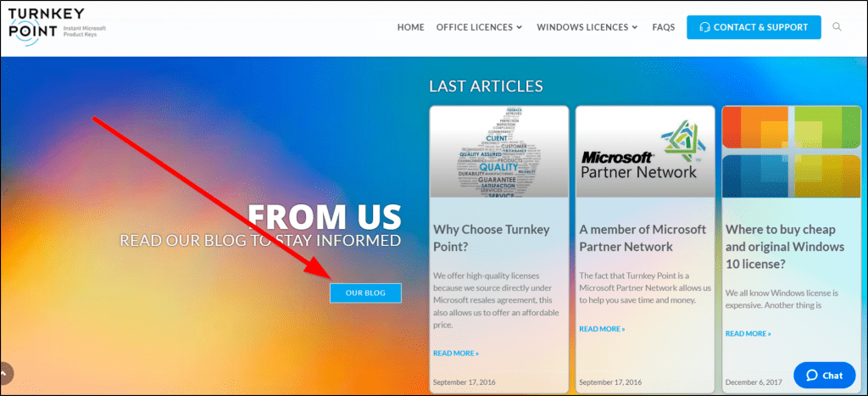Click READ MORE under Why Choose Turnkey Point

pyautogui.click(x=455, y=353)
